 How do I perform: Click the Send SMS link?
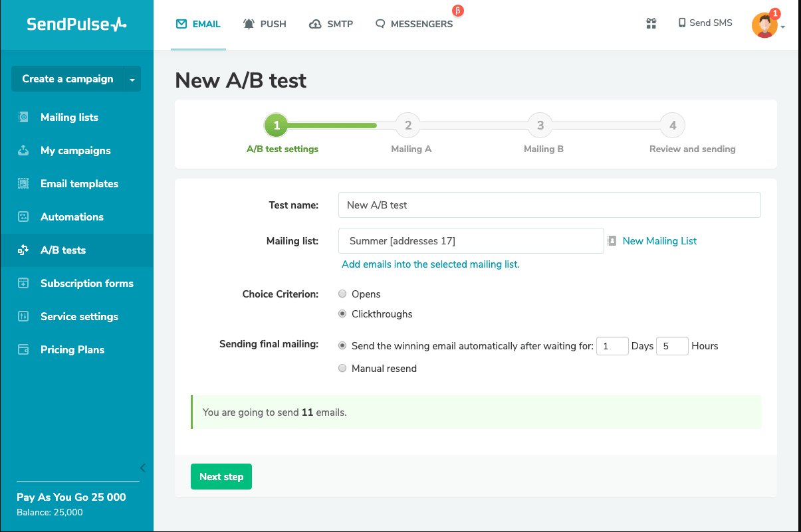705,23
